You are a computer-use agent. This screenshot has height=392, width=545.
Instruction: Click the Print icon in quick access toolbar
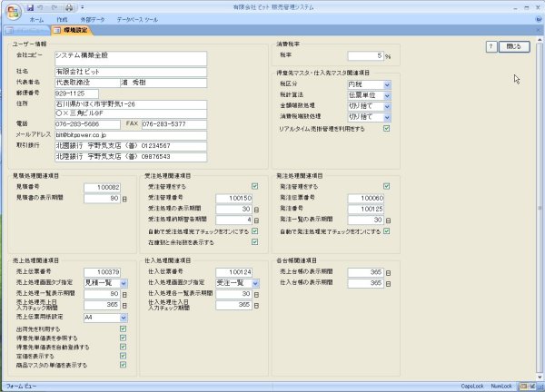(69, 7)
